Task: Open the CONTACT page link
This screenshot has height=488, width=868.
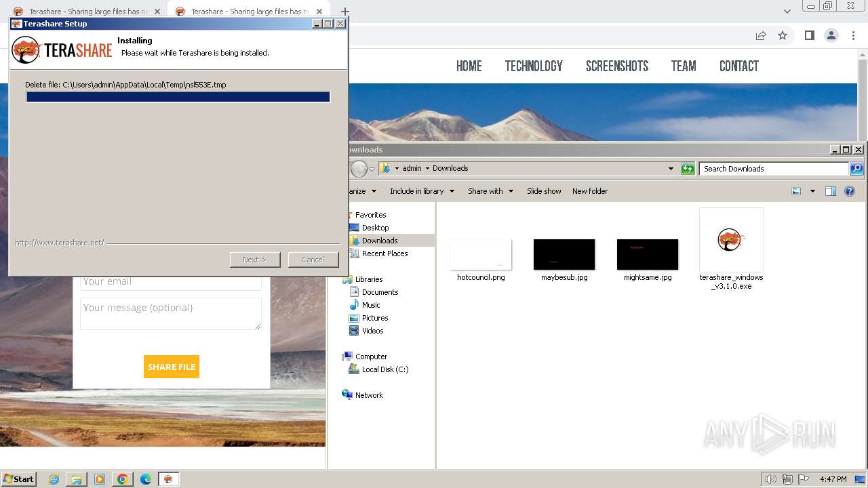Action: (x=739, y=66)
